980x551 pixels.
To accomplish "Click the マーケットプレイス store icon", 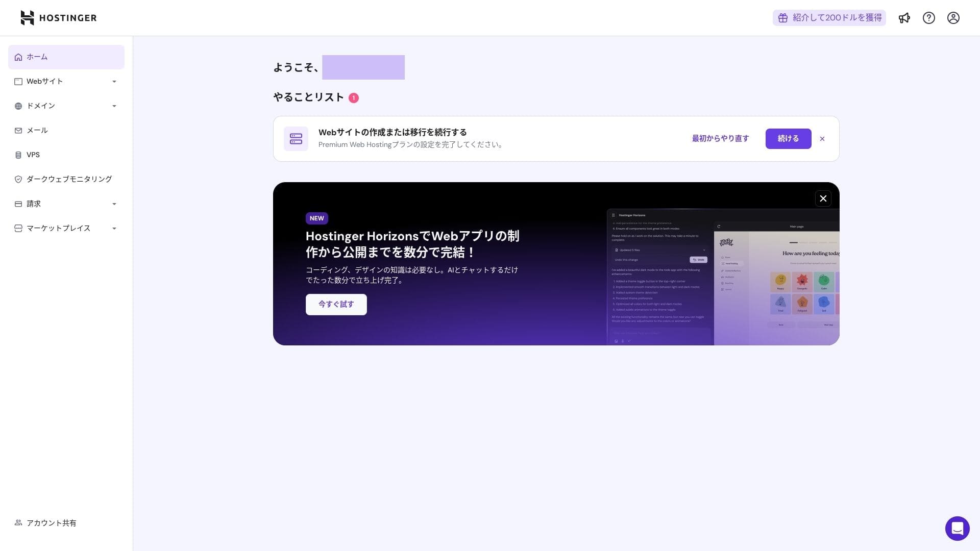I will coord(18,229).
